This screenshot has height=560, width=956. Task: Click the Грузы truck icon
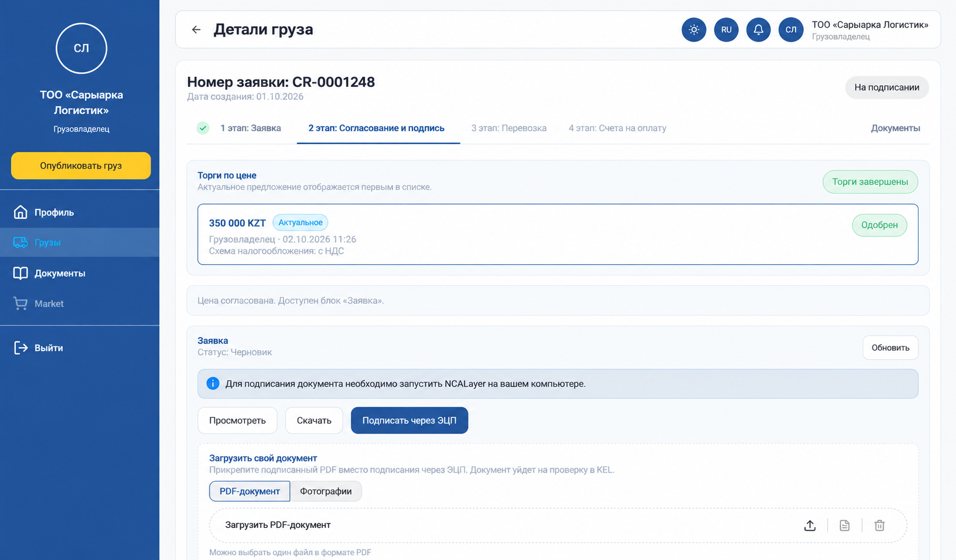(20, 242)
